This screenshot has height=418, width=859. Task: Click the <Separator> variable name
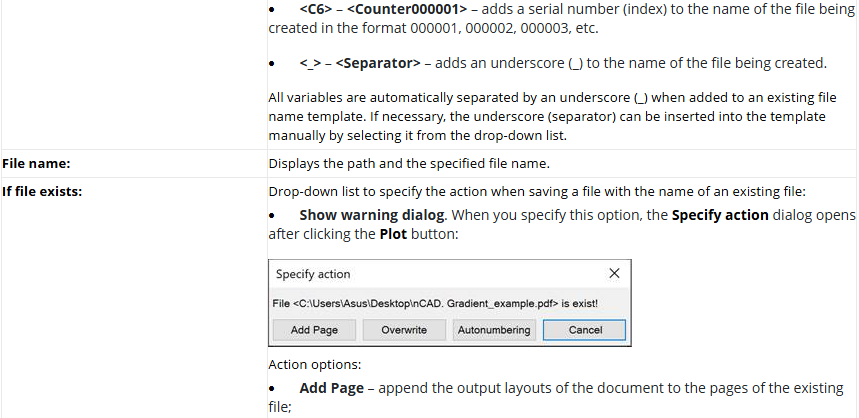(x=378, y=63)
